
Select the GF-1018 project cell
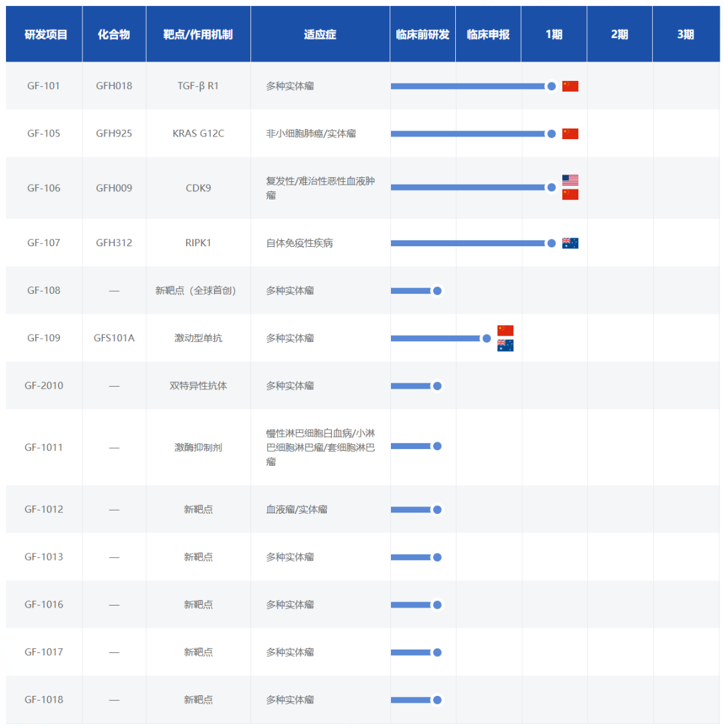click(44, 700)
